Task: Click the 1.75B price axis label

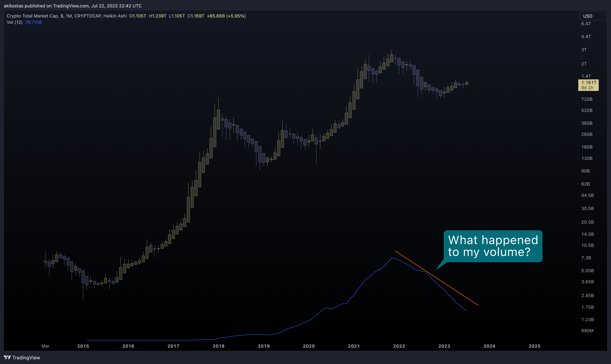Action: click(x=587, y=307)
